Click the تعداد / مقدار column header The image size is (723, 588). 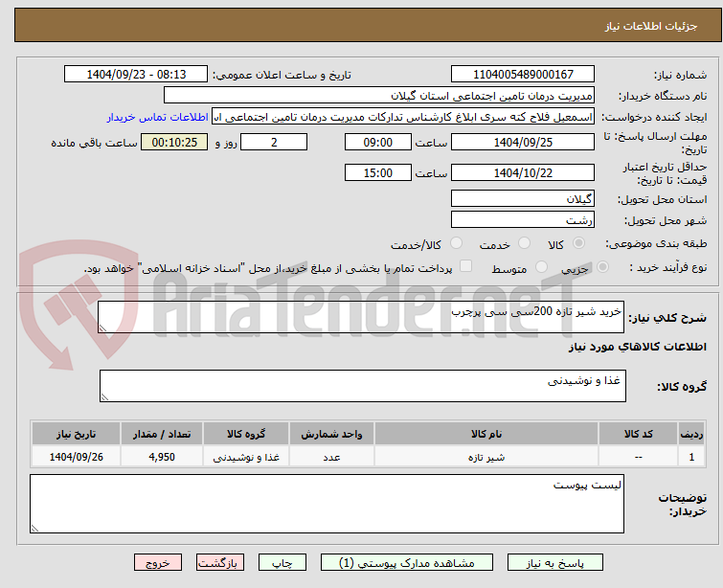coord(162,434)
